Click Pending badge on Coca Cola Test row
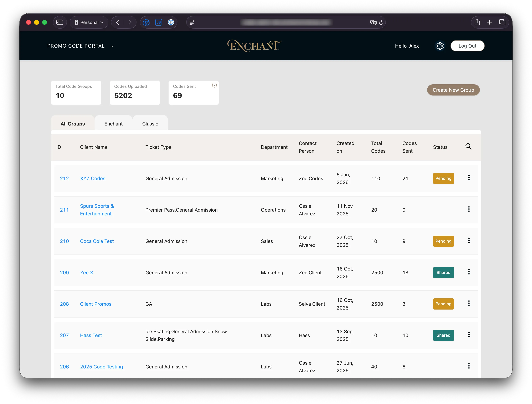The image size is (532, 404). click(x=443, y=241)
